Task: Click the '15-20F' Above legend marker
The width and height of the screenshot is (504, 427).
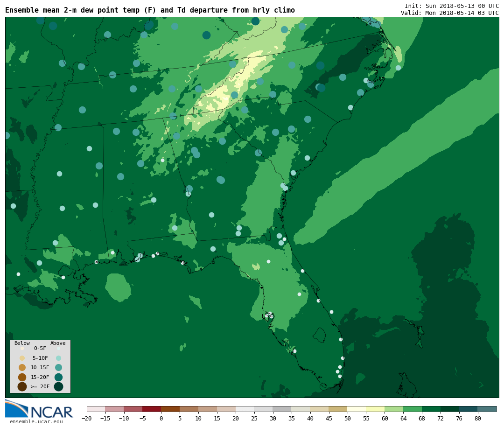Action: 58,377
